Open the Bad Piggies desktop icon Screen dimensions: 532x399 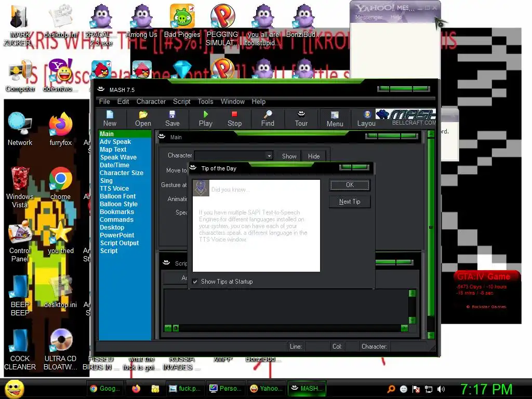point(182,21)
